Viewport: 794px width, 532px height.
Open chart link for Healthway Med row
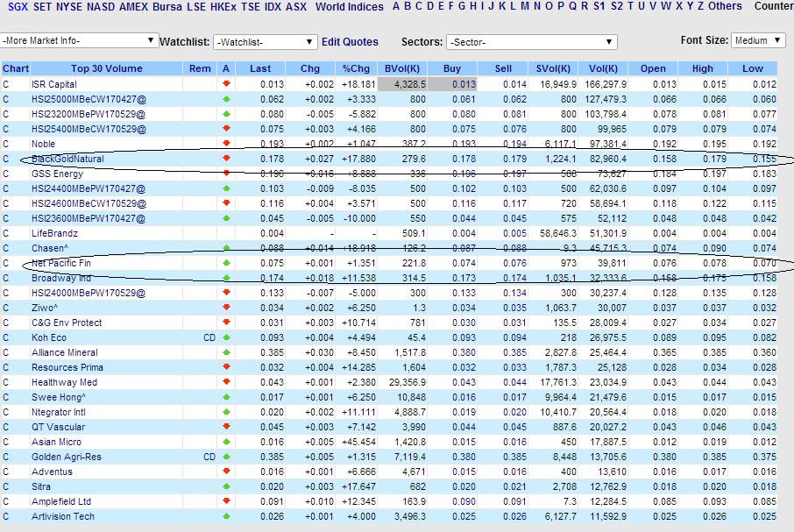point(5,383)
